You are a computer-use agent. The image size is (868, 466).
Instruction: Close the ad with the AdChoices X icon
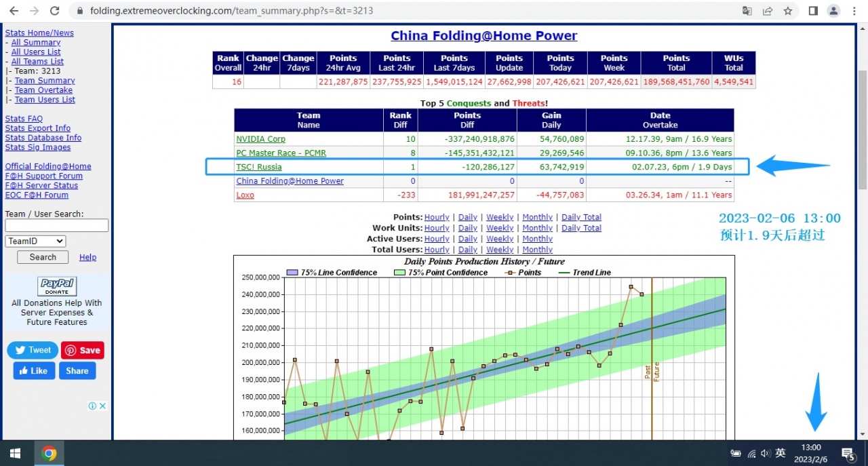click(x=103, y=406)
